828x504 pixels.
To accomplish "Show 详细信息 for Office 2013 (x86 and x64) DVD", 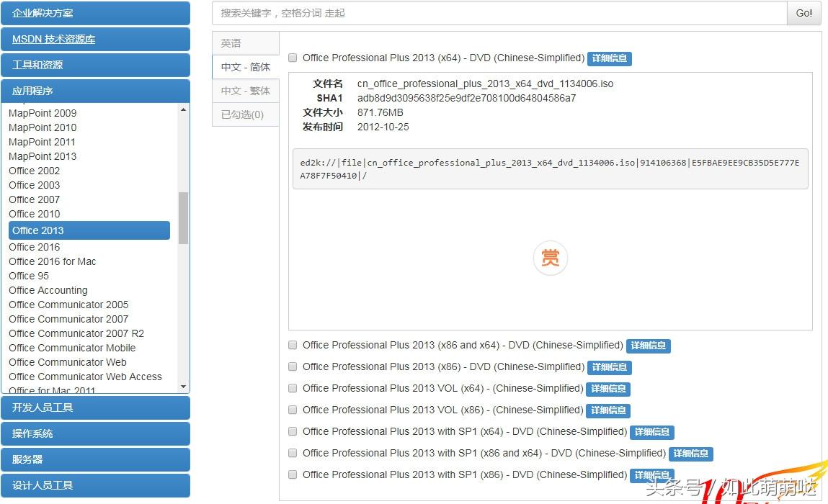I will click(649, 346).
